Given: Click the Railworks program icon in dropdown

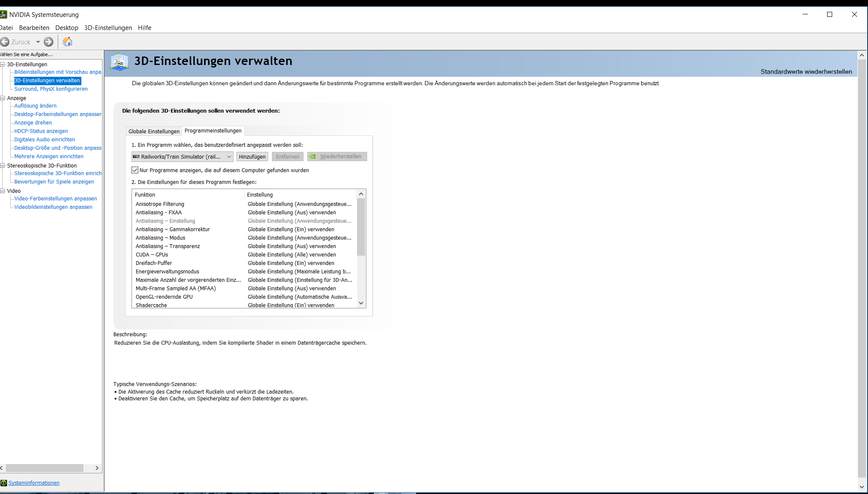Looking at the screenshot, I should point(136,157).
